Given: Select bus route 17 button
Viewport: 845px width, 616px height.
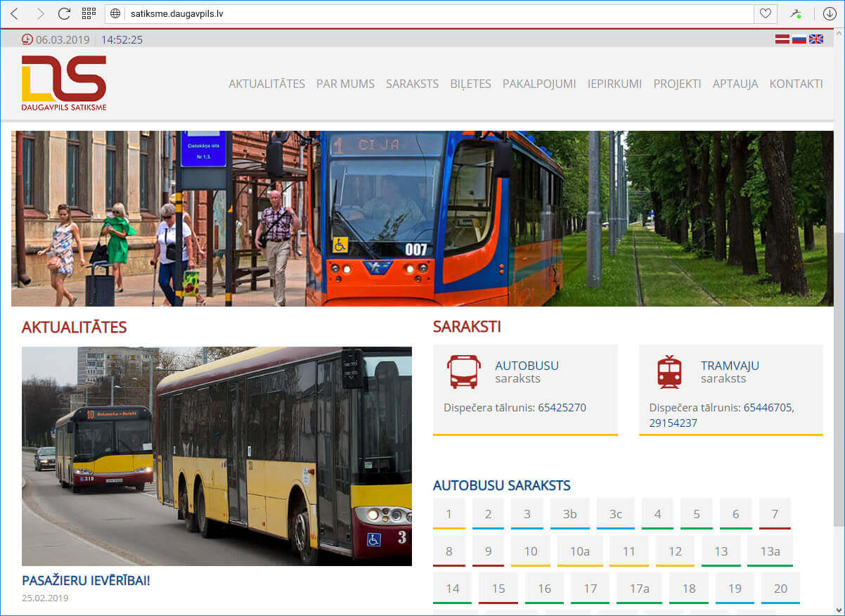Looking at the screenshot, I should [591, 588].
